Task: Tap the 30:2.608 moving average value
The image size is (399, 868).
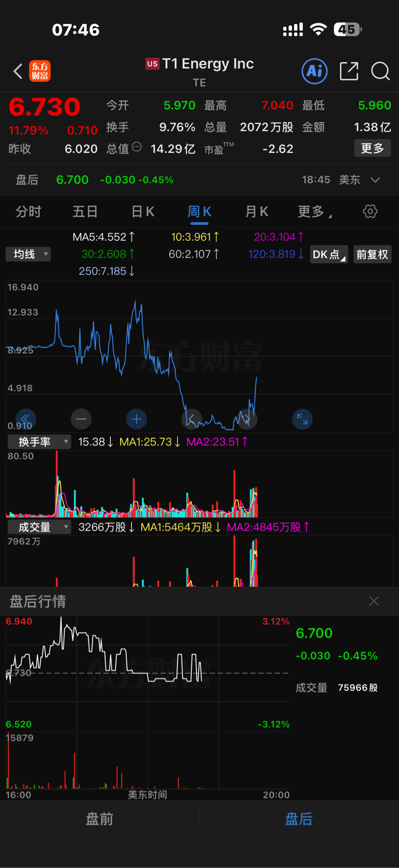Action: click(109, 254)
